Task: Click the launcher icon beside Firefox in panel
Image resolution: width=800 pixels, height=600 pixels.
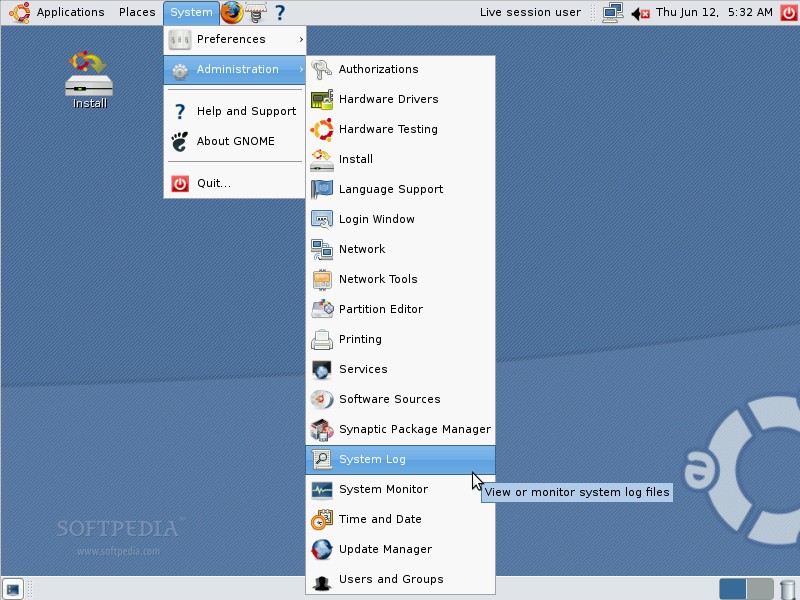Action: tap(256, 13)
